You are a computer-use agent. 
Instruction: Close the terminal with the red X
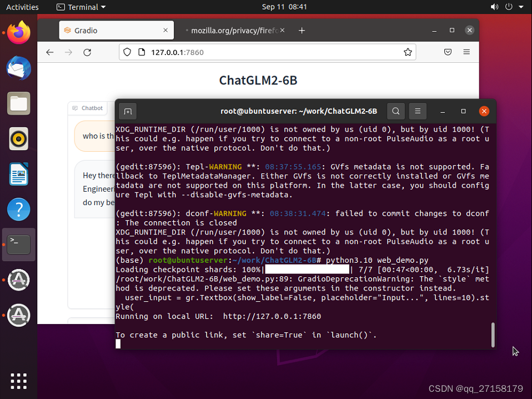point(484,111)
